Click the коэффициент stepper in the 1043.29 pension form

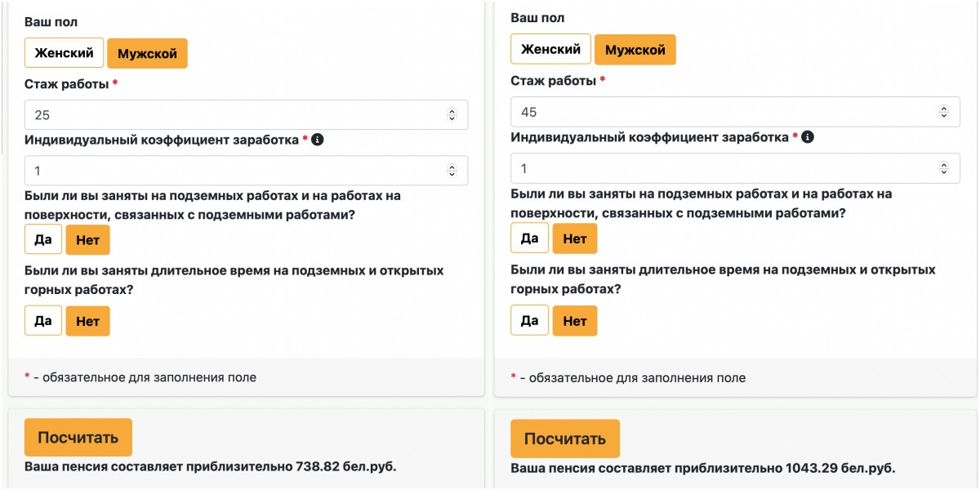(944, 168)
